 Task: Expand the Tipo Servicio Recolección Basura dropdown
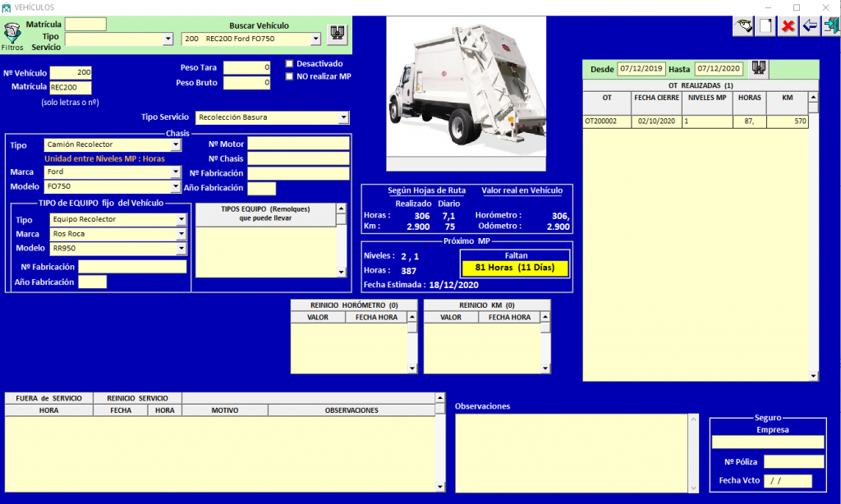[343, 117]
